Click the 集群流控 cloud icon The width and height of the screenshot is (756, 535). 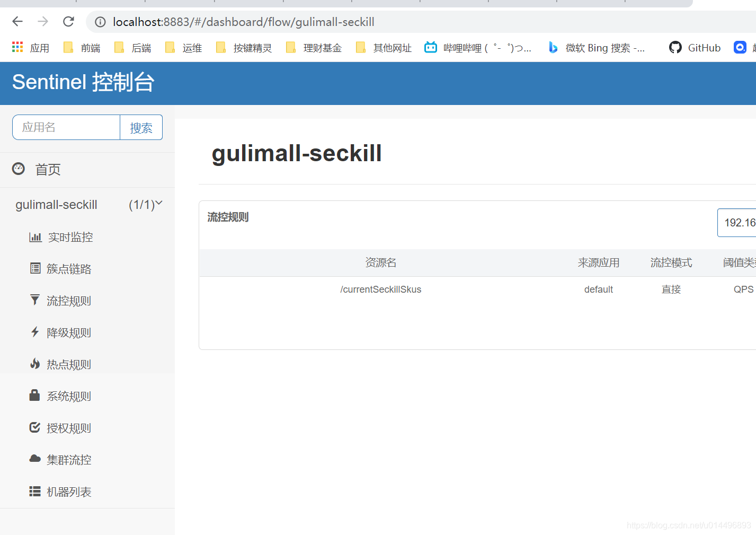(35, 459)
